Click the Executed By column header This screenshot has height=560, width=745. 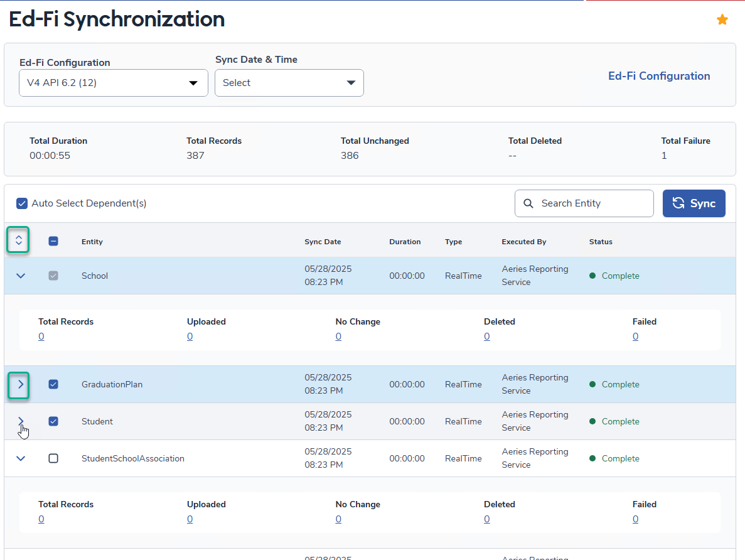(524, 242)
